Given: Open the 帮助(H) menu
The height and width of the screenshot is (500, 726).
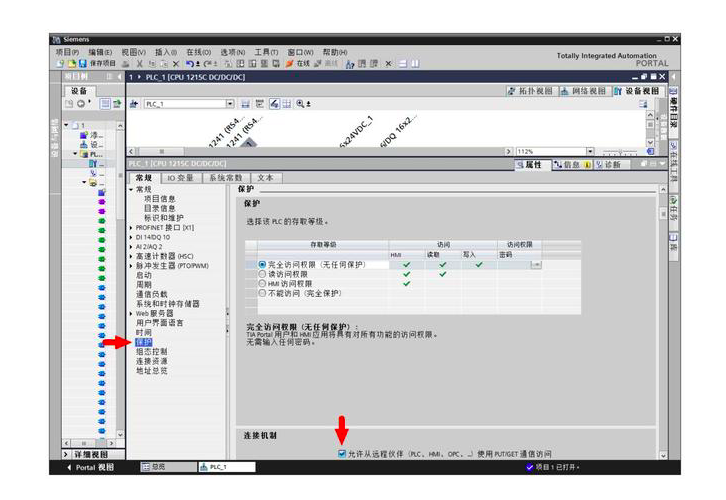Looking at the screenshot, I should pos(335,52).
